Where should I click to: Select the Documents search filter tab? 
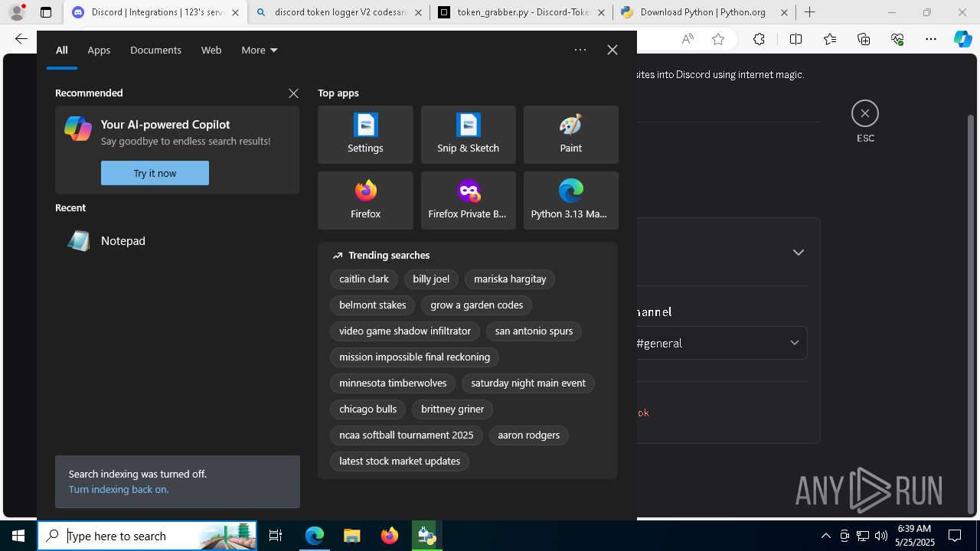[x=155, y=50]
